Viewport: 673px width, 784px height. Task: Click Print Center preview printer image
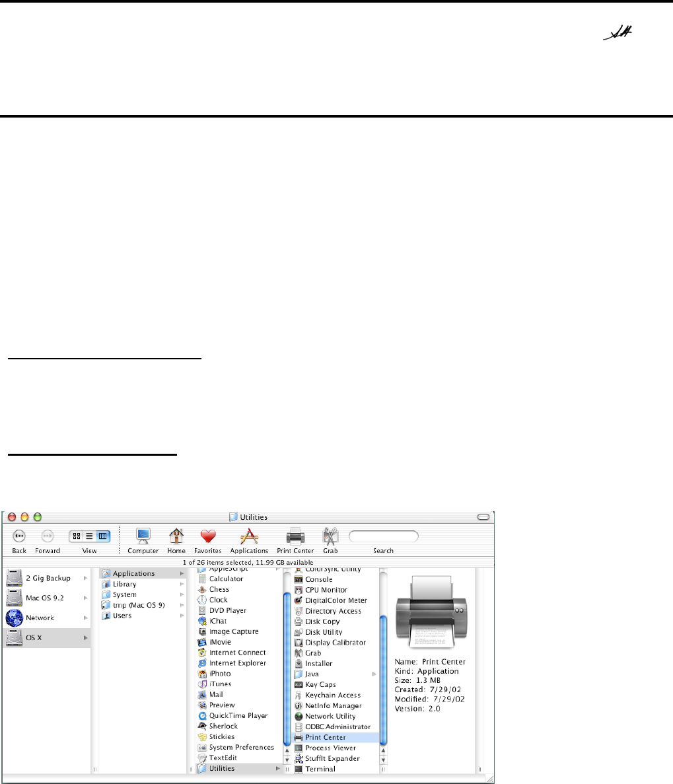(x=431, y=612)
